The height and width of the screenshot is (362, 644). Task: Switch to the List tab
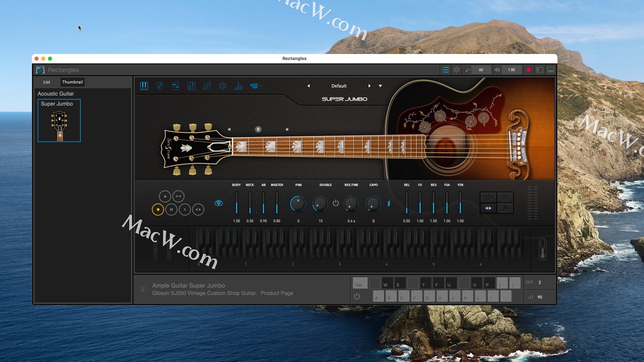pyautogui.click(x=47, y=82)
